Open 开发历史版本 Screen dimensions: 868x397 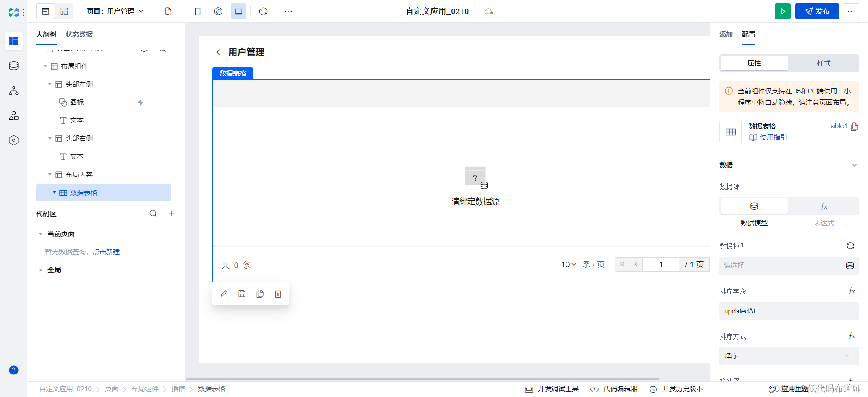[x=676, y=389]
